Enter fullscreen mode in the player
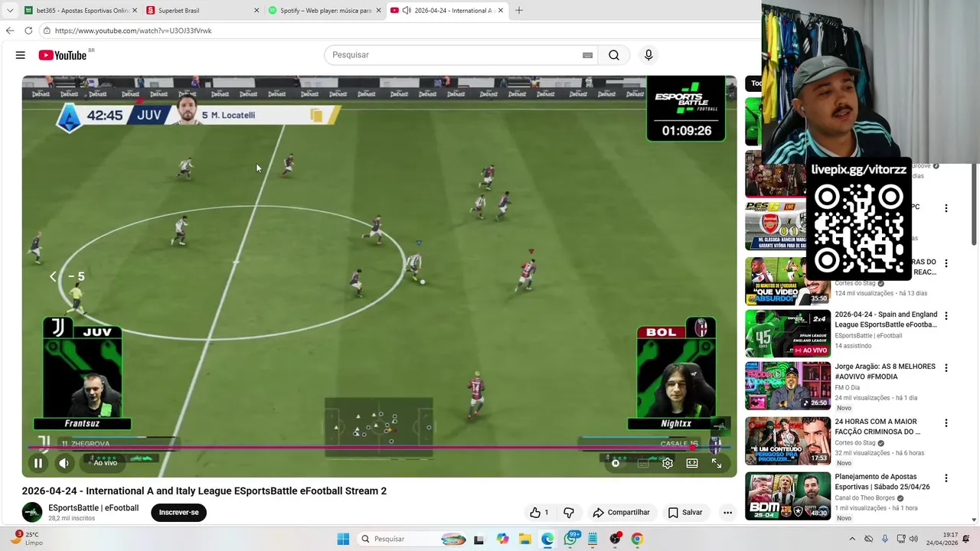 717,463
